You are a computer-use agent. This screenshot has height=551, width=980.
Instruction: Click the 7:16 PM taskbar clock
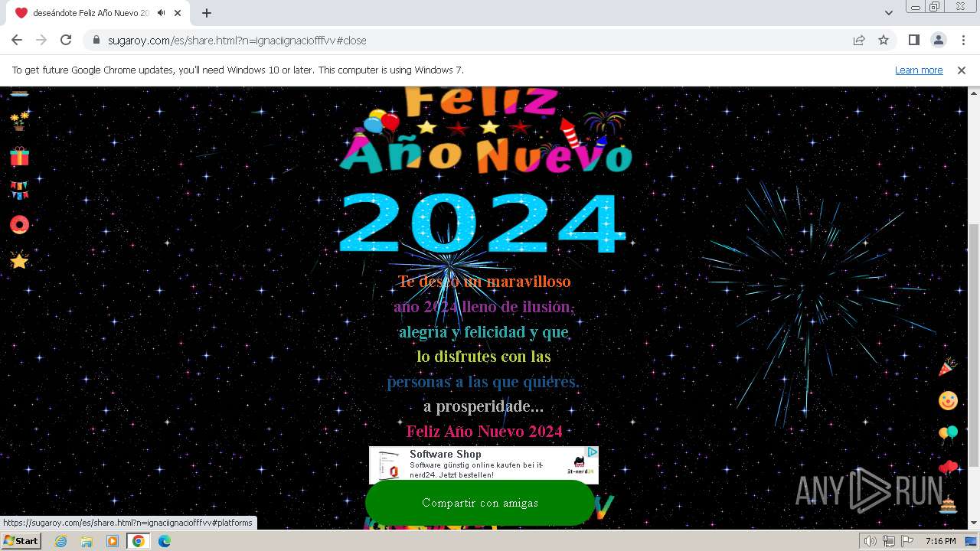click(x=940, y=541)
